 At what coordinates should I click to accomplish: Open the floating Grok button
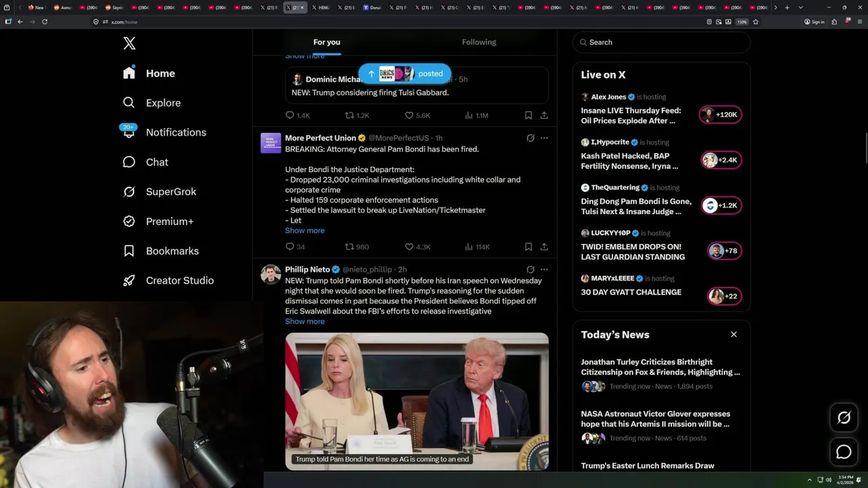tap(844, 418)
